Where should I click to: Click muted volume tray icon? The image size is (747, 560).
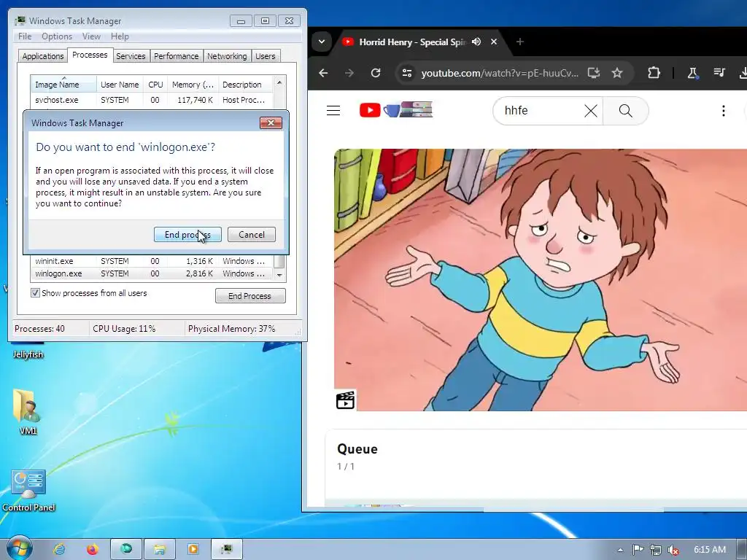pyautogui.click(x=673, y=550)
